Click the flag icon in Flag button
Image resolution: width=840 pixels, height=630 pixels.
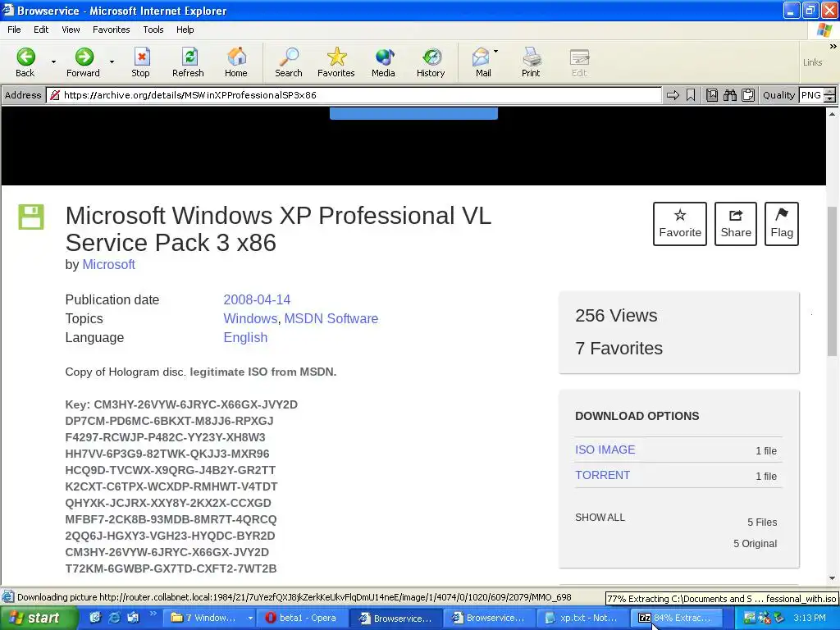(x=782, y=215)
